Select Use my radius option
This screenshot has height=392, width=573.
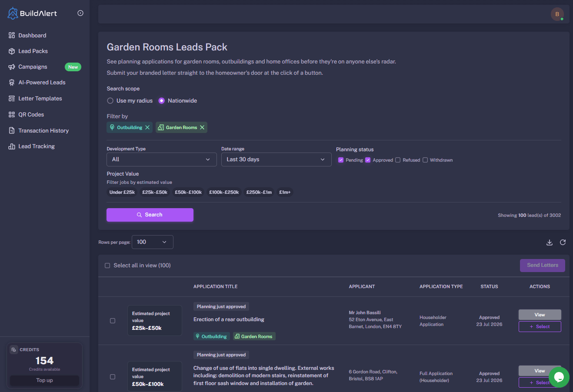click(x=110, y=100)
